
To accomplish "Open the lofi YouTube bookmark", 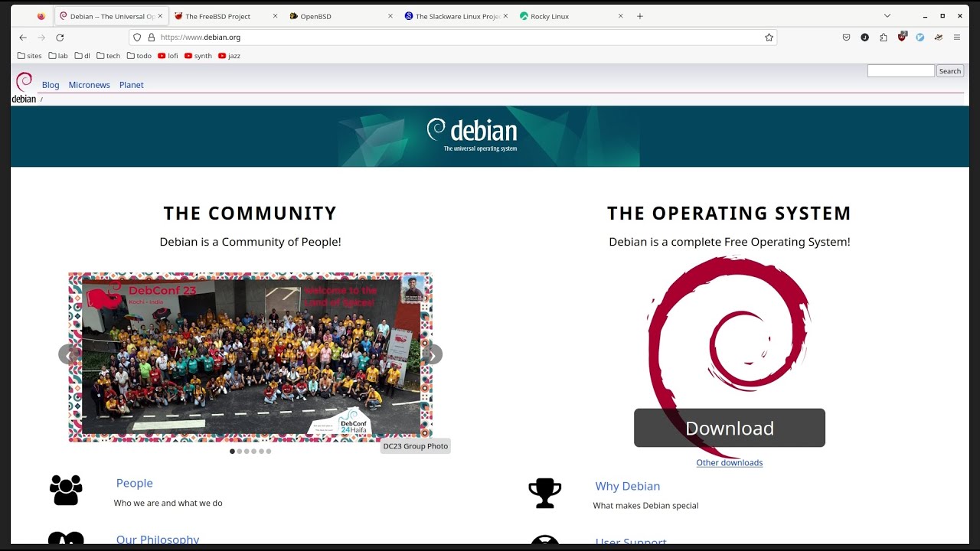I will pos(168,56).
